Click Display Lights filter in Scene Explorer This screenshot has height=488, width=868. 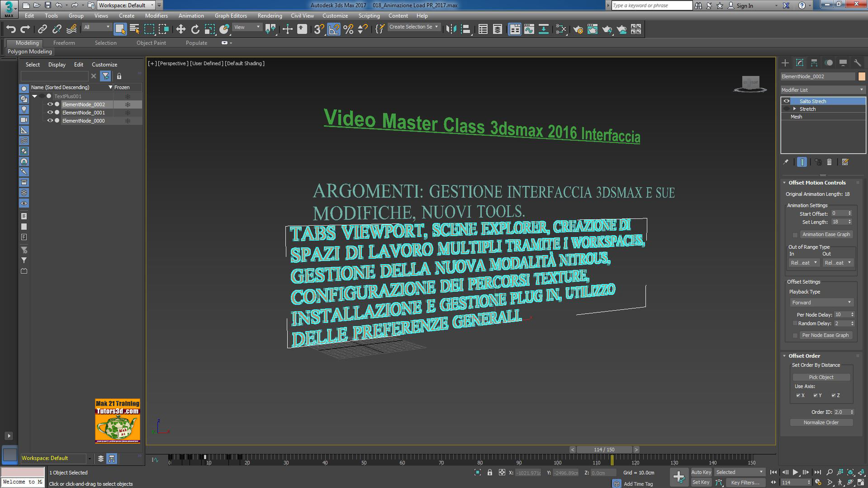(x=24, y=109)
